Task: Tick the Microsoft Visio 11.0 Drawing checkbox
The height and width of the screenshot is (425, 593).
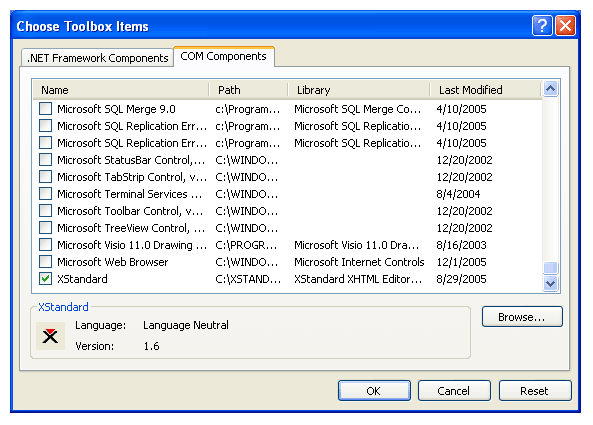Action: point(45,245)
